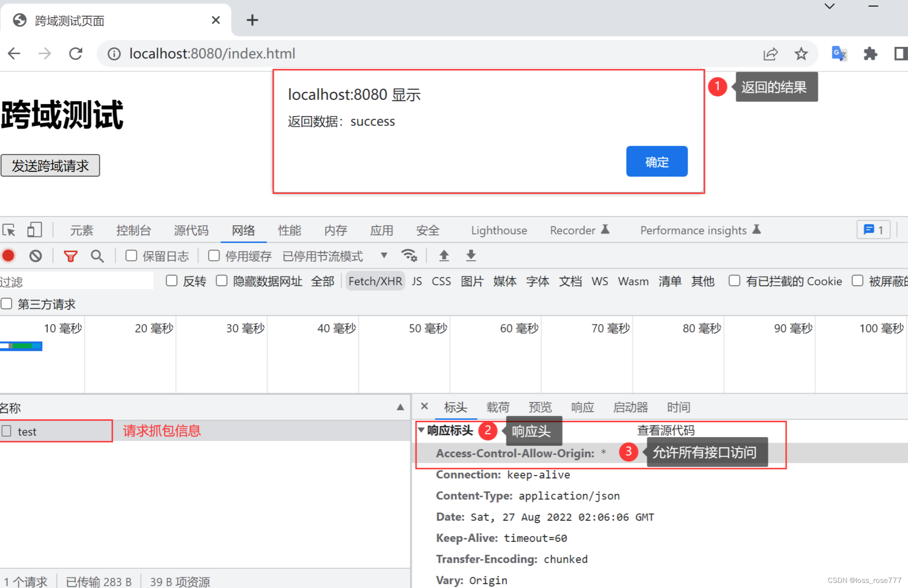Share this page via share icon
908x588 pixels.
pyautogui.click(x=770, y=54)
